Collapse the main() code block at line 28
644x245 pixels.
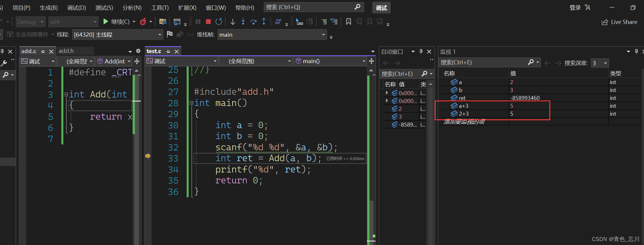[x=191, y=103]
